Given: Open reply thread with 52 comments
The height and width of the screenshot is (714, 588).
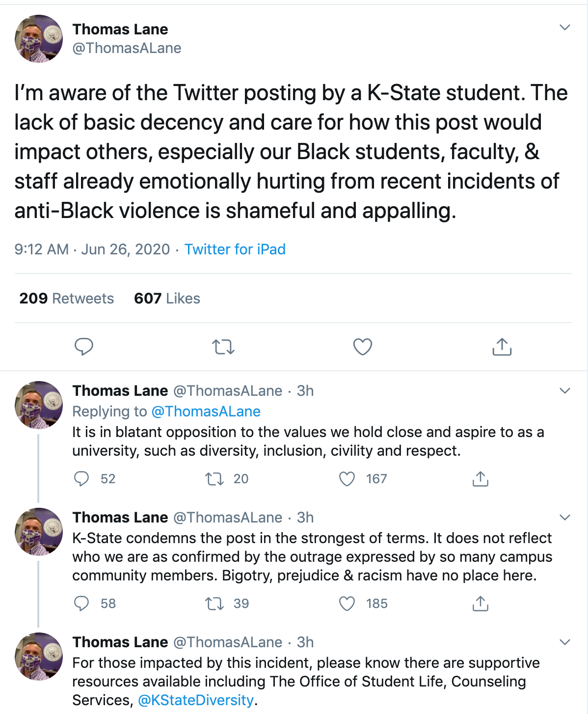Looking at the screenshot, I should 81,478.
